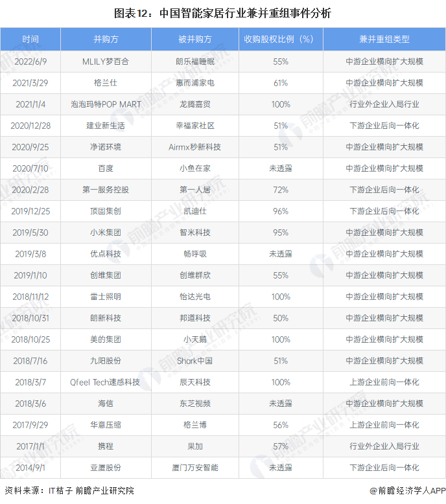
Task: Select the 61% share cell
Action: click(x=281, y=83)
